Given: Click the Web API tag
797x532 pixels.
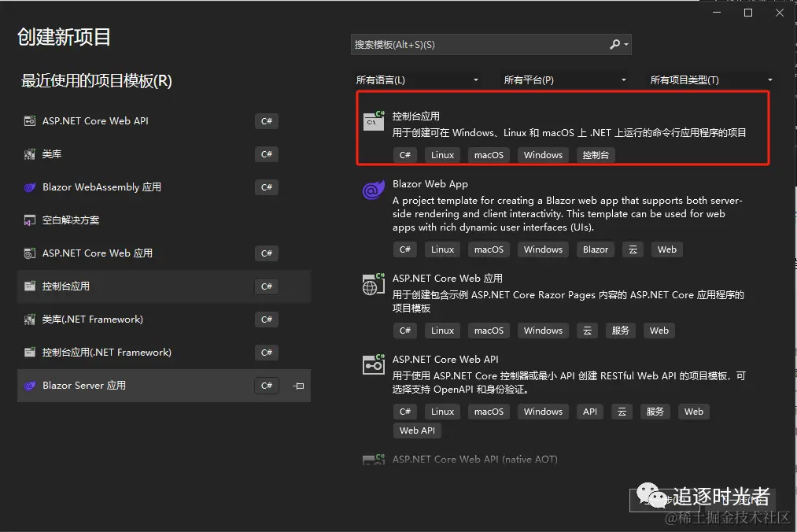Looking at the screenshot, I should [x=417, y=430].
